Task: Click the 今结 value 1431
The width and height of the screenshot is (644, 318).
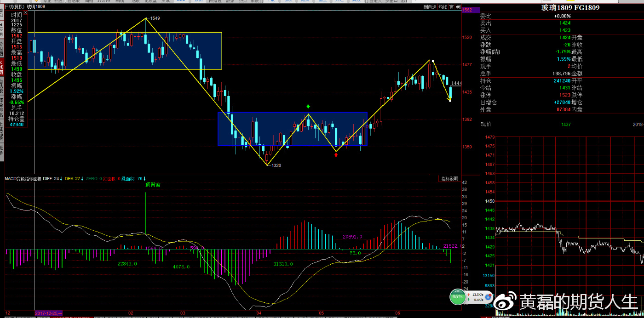Action: (x=565, y=88)
